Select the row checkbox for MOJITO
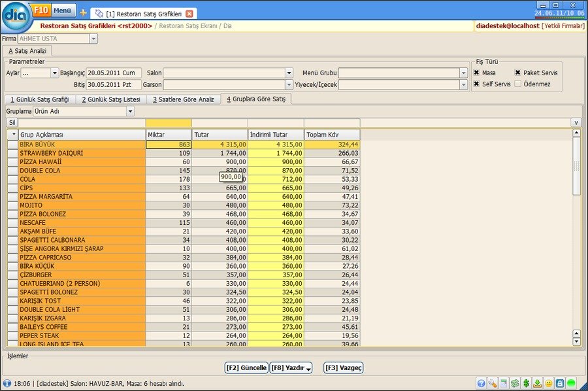This screenshot has width=588, height=391. 13,205
